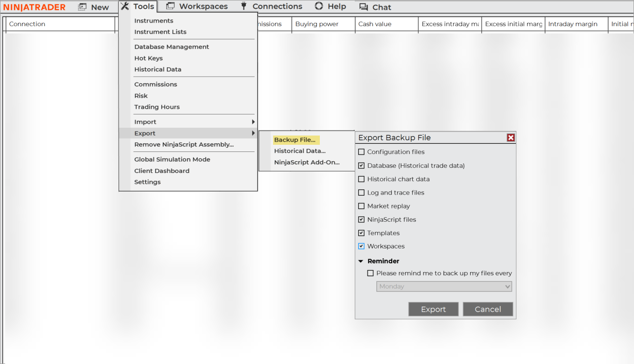Viewport: 634px width, 364px height.
Task: Click the Excess initial margin column header
Action: (513, 24)
